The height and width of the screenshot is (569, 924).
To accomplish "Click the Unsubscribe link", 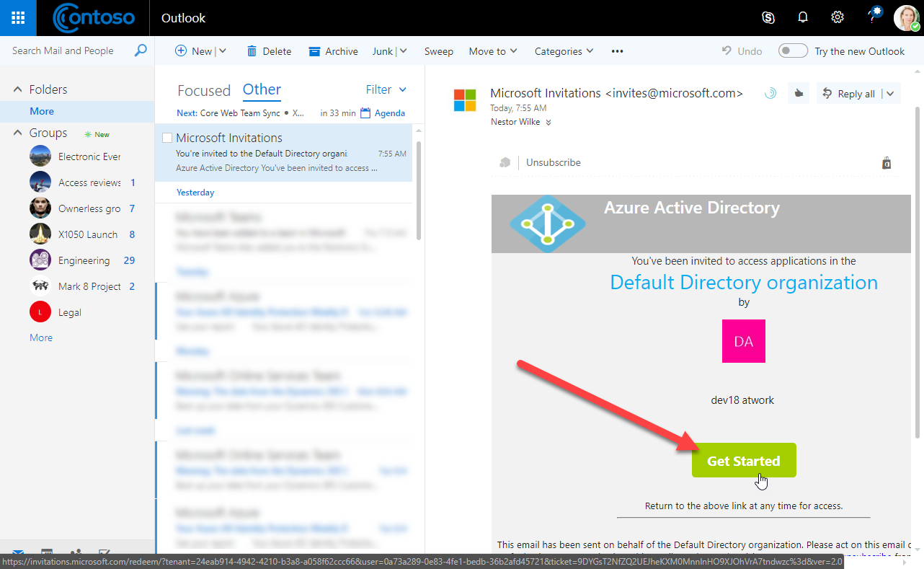I will (553, 162).
